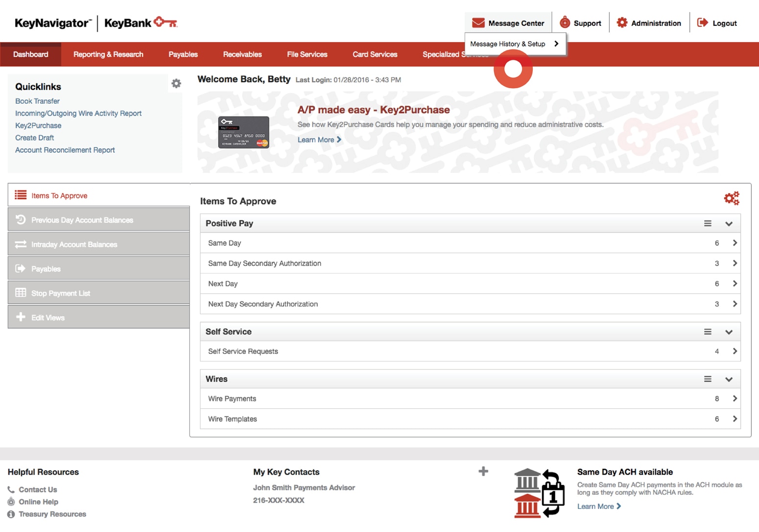Click the Online Help icon
This screenshot has height=532, width=759.
pos(11,502)
